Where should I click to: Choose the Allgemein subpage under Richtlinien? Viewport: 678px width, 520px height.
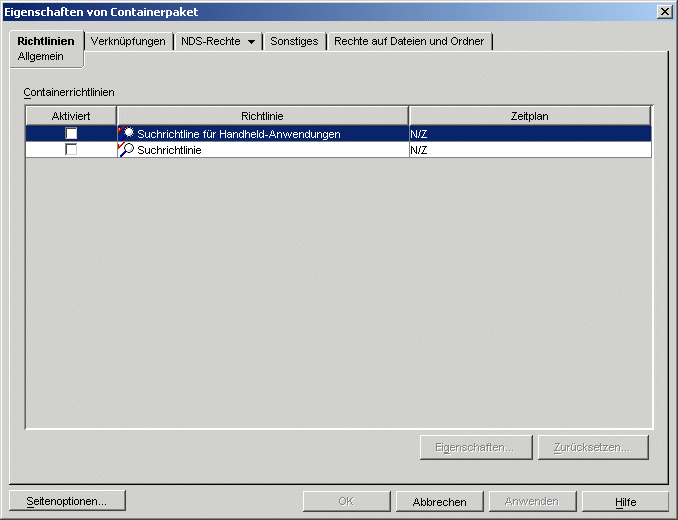(41, 57)
